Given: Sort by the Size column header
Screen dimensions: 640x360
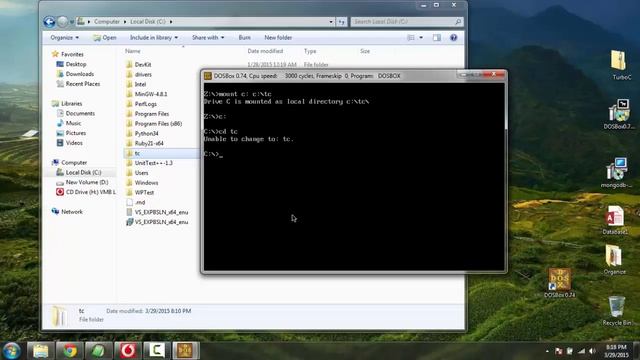Looking at the screenshot, I should tap(365, 51).
